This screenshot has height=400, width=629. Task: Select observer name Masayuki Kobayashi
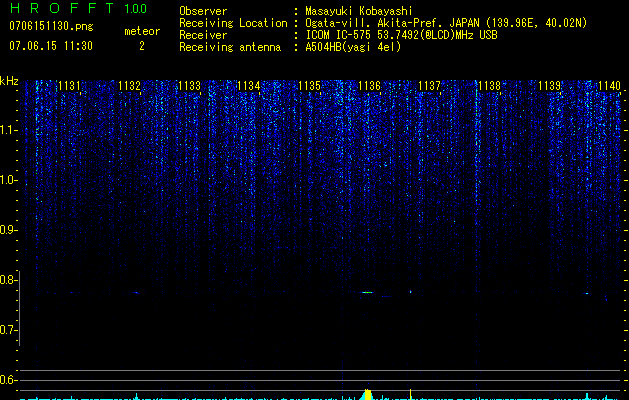[x=359, y=11]
